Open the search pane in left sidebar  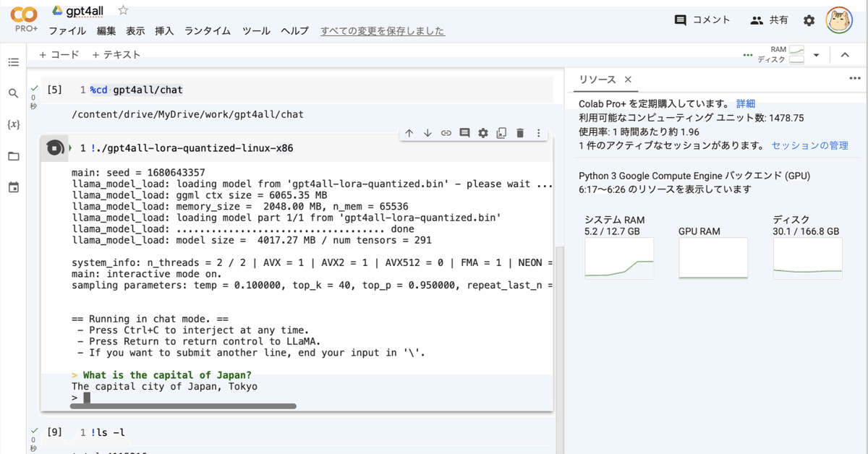tap(13, 93)
